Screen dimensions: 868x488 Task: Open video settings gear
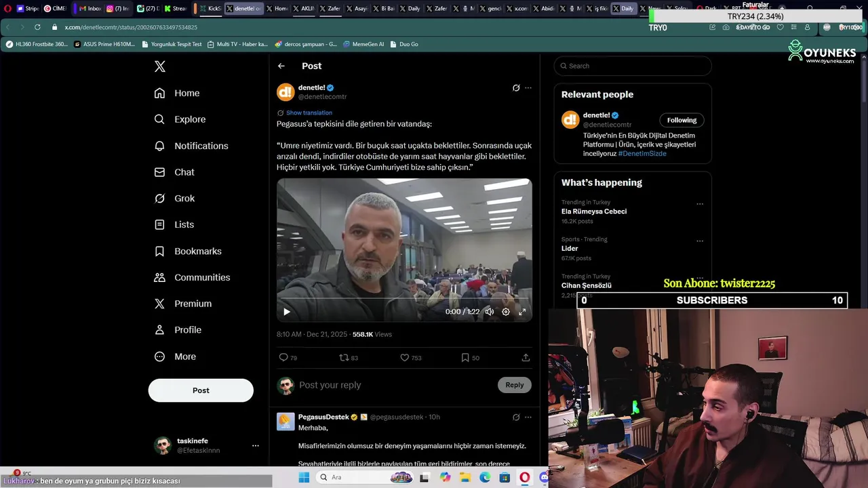point(506,312)
